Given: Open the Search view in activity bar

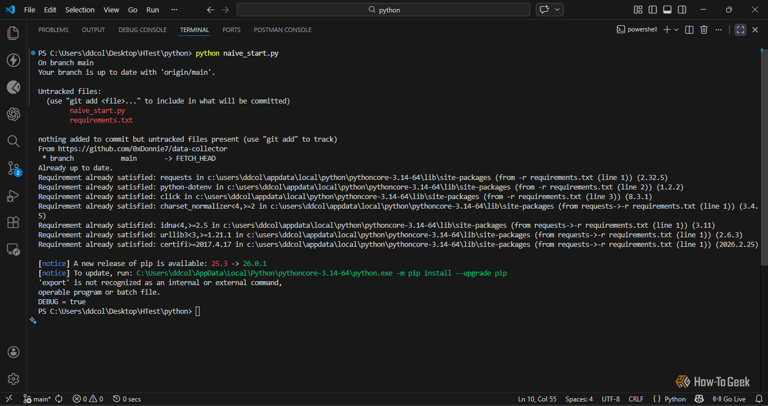Looking at the screenshot, I should click(x=13, y=141).
